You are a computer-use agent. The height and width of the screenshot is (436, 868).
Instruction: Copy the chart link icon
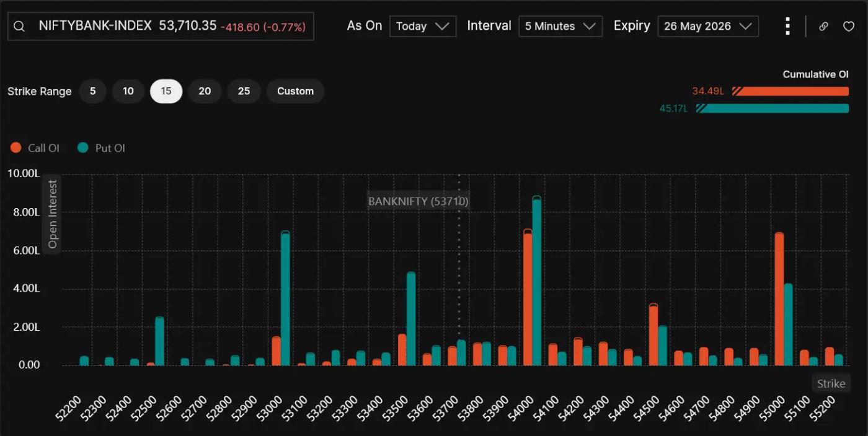coord(823,26)
